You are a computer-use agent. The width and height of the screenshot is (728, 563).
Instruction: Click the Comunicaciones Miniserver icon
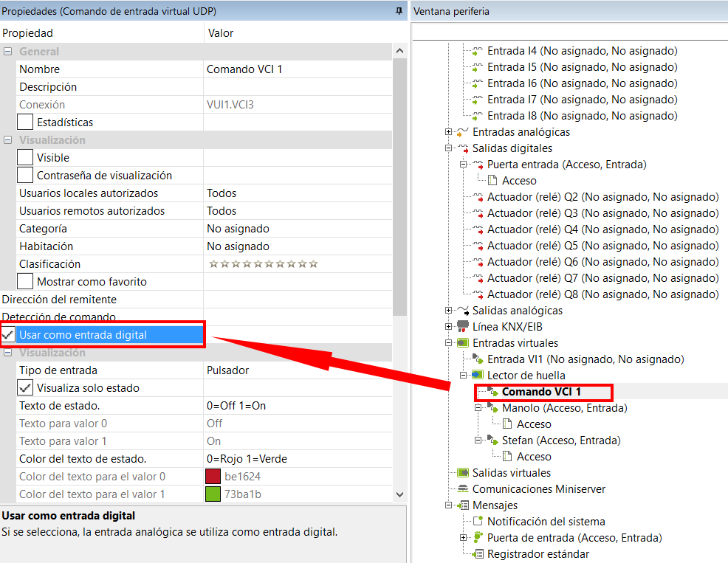point(463,488)
